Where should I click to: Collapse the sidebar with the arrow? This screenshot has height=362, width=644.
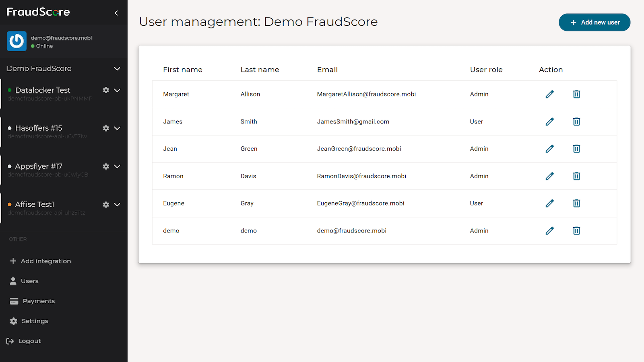tap(116, 13)
